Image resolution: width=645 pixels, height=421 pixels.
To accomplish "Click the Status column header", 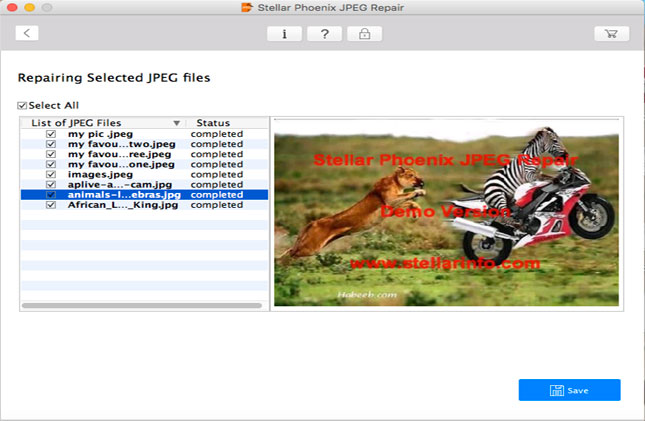I will click(213, 123).
